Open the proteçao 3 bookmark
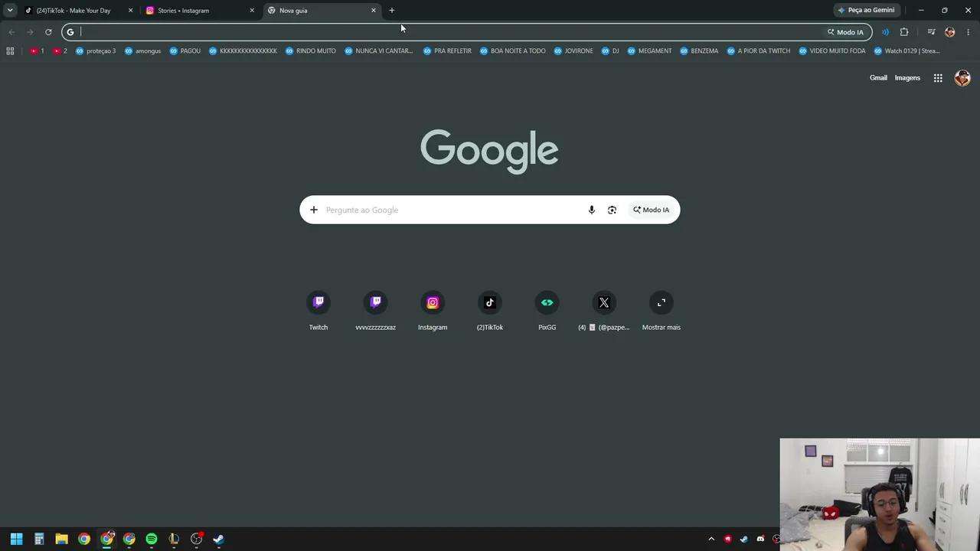Image resolution: width=980 pixels, height=551 pixels. [x=96, y=51]
